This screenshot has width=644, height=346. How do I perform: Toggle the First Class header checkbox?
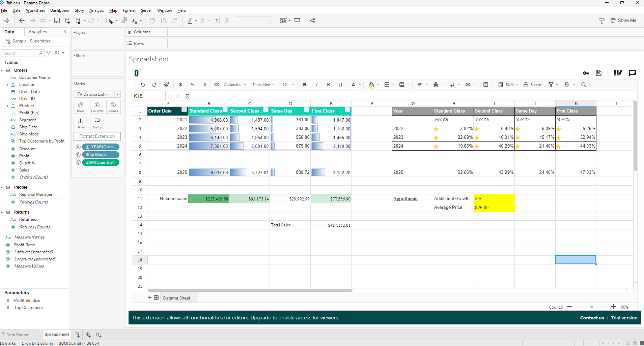pyautogui.click(x=347, y=109)
